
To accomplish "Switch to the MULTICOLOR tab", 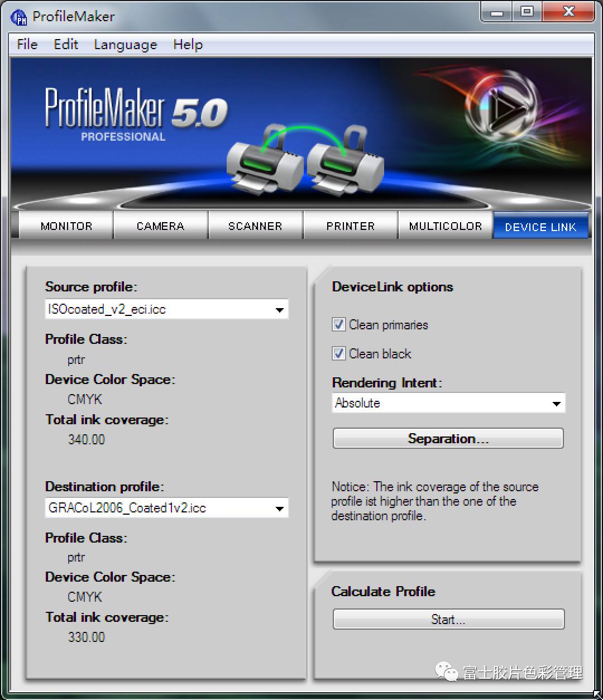I will (x=446, y=226).
